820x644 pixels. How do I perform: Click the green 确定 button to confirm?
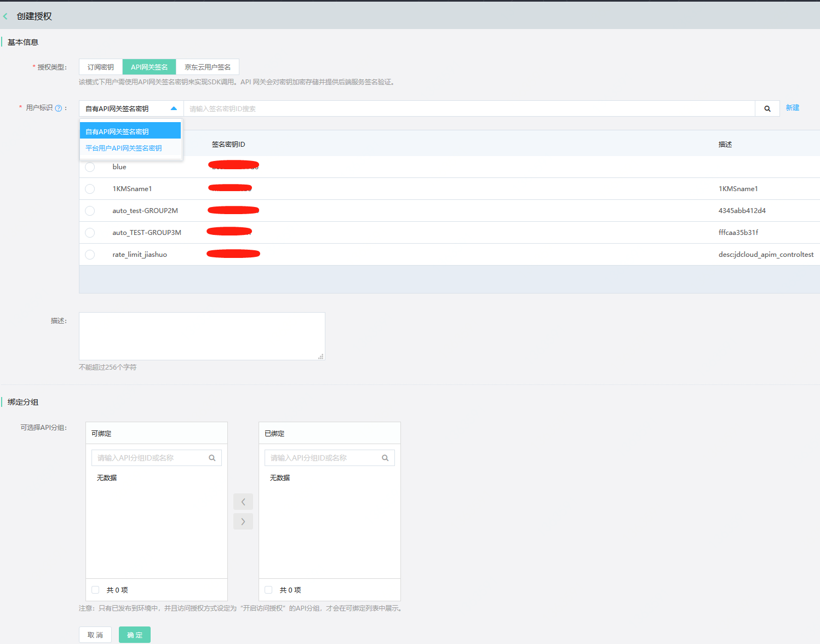[134, 634]
